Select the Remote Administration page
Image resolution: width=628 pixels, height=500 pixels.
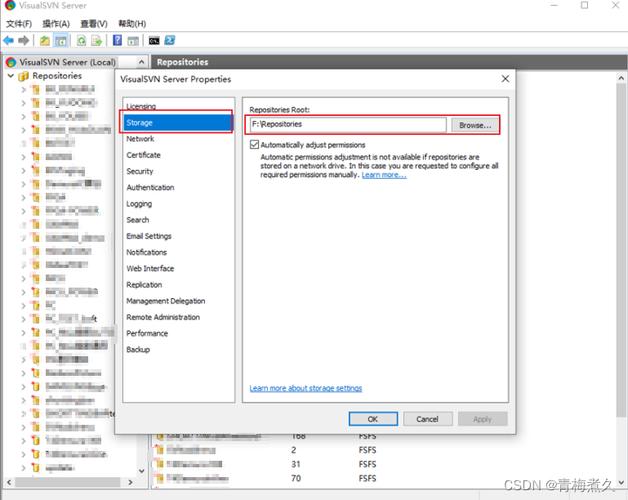coord(163,317)
